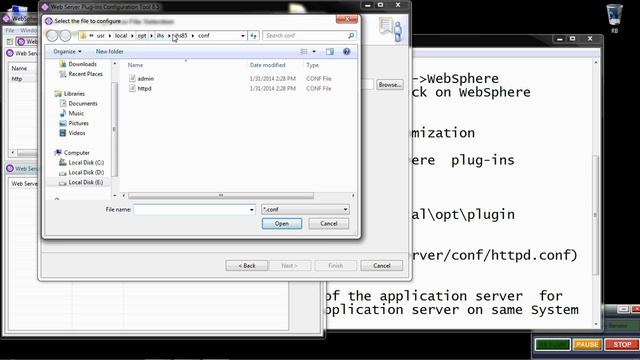The height and width of the screenshot is (360, 640).
Task: Open the Music library
Action: tap(76, 113)
